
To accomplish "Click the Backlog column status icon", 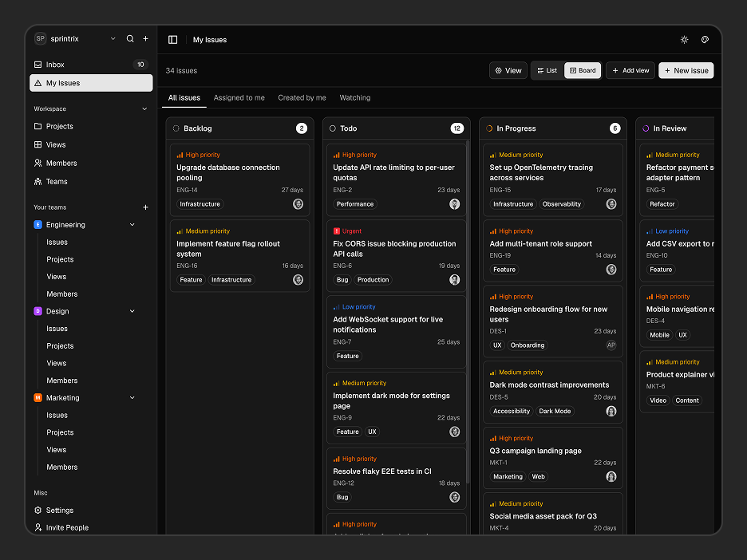I will (x=176, y=128).
